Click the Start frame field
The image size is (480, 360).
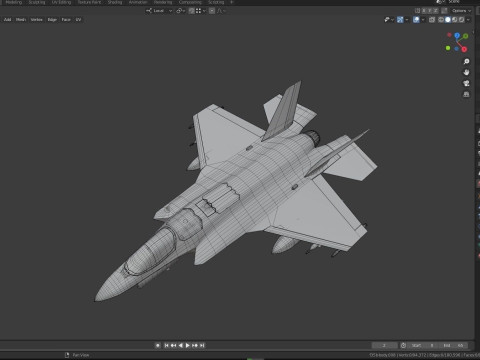pyautogui.click(x=423, y=345)
